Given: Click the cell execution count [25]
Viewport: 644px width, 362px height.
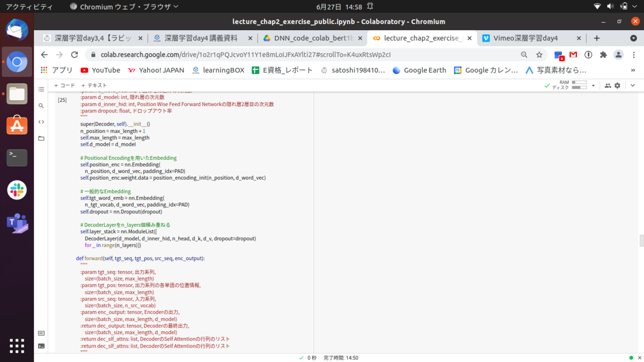Looking at the screenshot, I should [62, 100].
